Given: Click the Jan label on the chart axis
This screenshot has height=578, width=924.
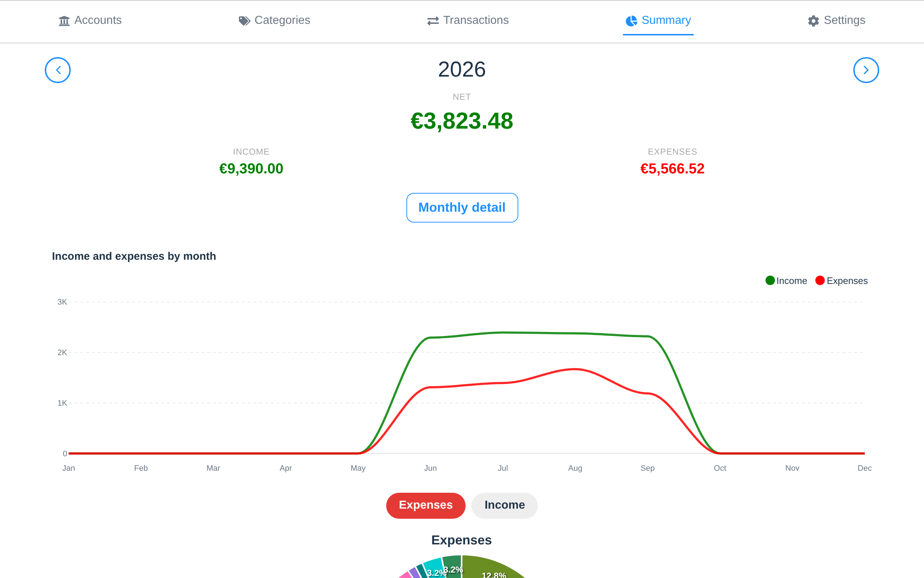Looking at the screenshot, I should point(69,468).
